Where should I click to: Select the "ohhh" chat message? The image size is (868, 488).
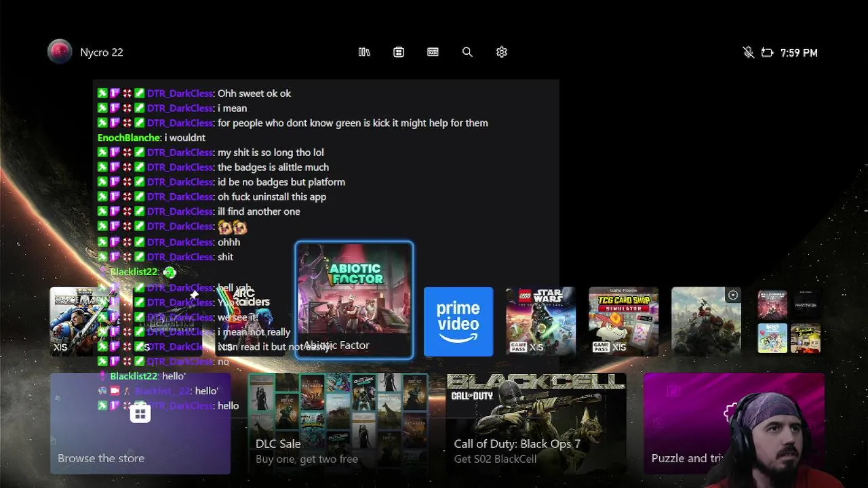[168, 242]
